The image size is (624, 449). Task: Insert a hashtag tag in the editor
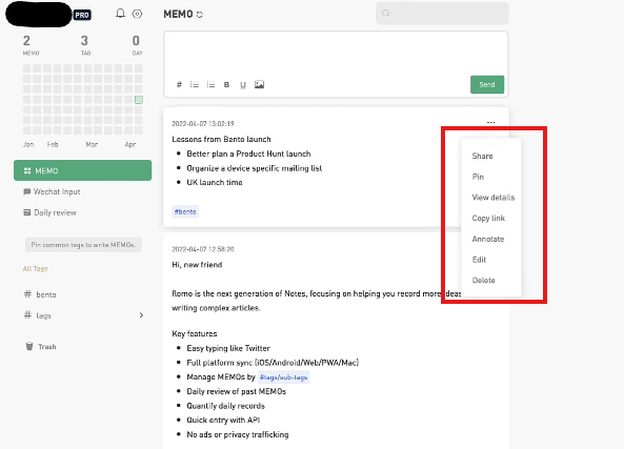click(179, 84)
